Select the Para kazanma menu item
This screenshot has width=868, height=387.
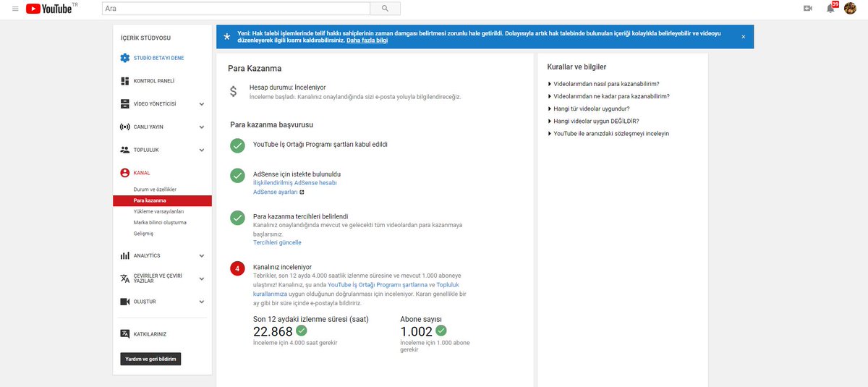tap(162, 200)
